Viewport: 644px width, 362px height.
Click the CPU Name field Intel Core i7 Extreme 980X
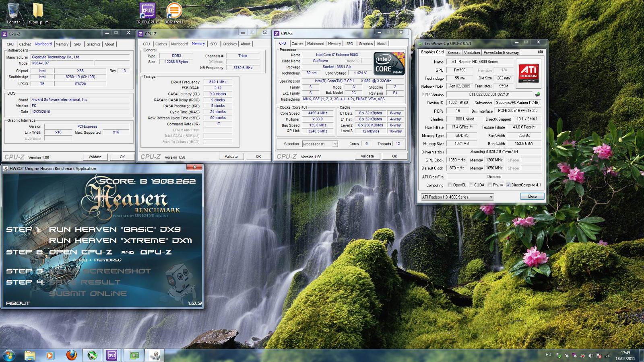click(x=336, y=55)
